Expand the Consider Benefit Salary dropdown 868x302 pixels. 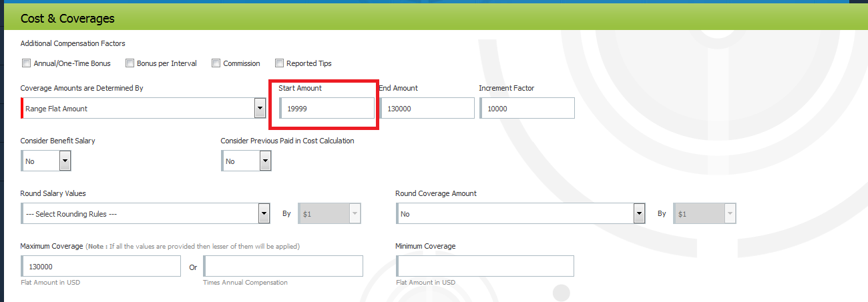coord(65,161)
